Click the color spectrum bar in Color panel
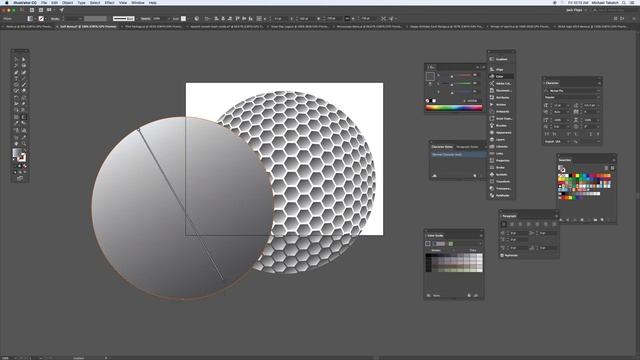This screenshot has width=640, height=360. click(x=453, y=108)
